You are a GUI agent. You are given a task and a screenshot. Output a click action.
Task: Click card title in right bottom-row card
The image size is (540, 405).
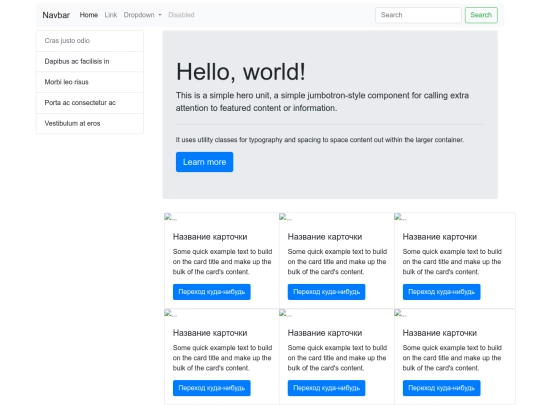440,333
